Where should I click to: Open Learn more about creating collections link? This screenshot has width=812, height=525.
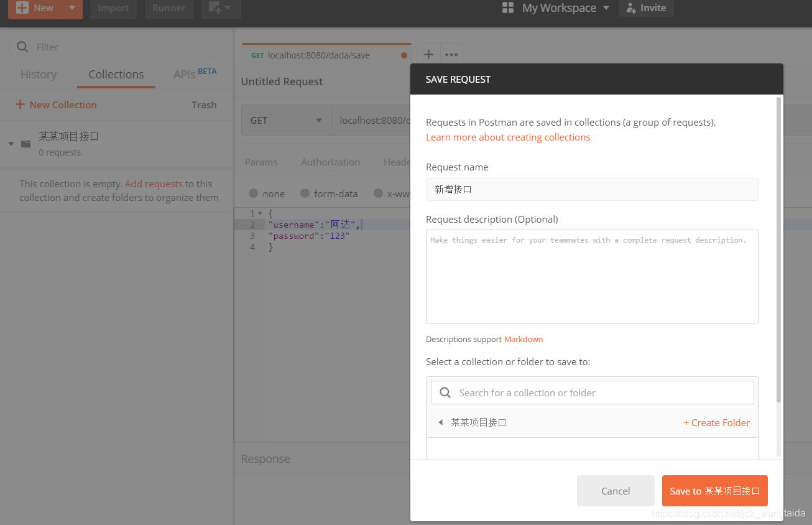508,137
